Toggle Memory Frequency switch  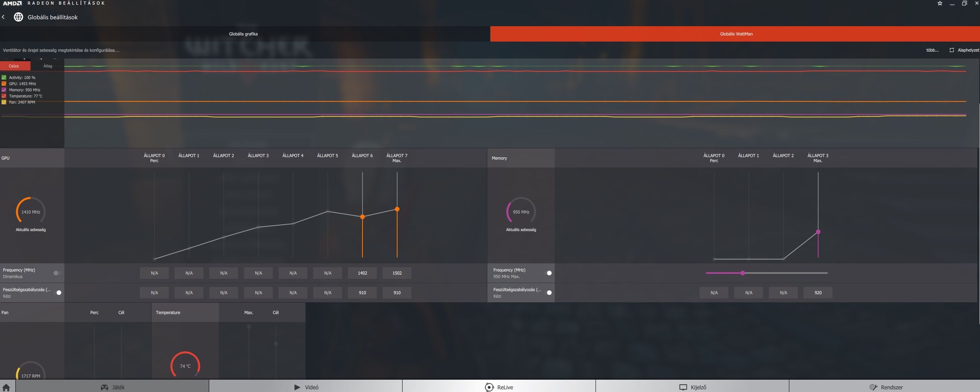click(x=548, y=273)
